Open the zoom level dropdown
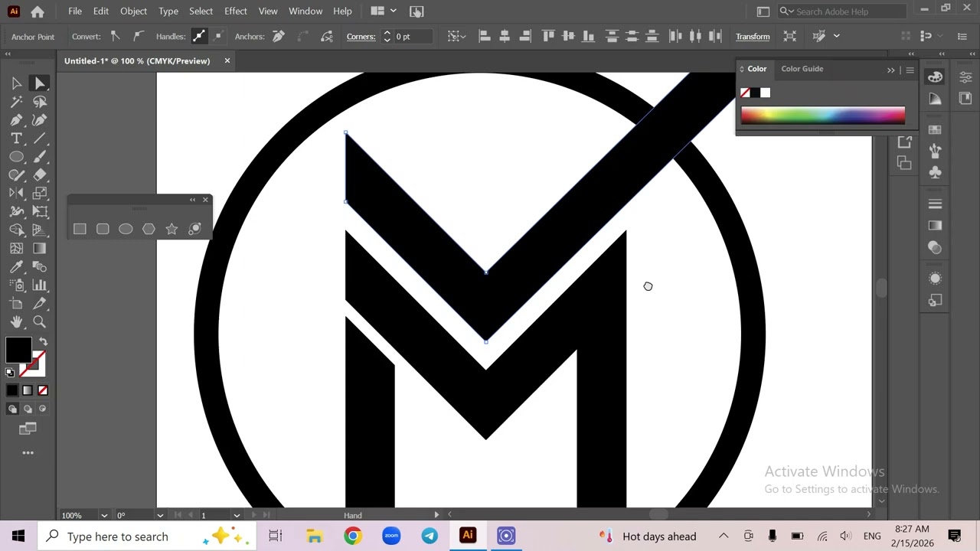This screenshot has width=980, height=551. (x=104, y=515)
